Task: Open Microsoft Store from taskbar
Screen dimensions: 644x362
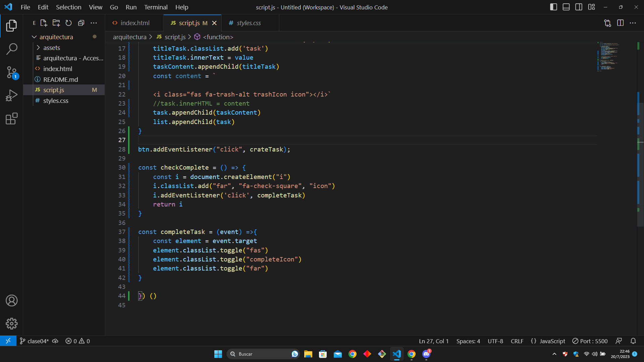Action: click(x=323, y=354)
